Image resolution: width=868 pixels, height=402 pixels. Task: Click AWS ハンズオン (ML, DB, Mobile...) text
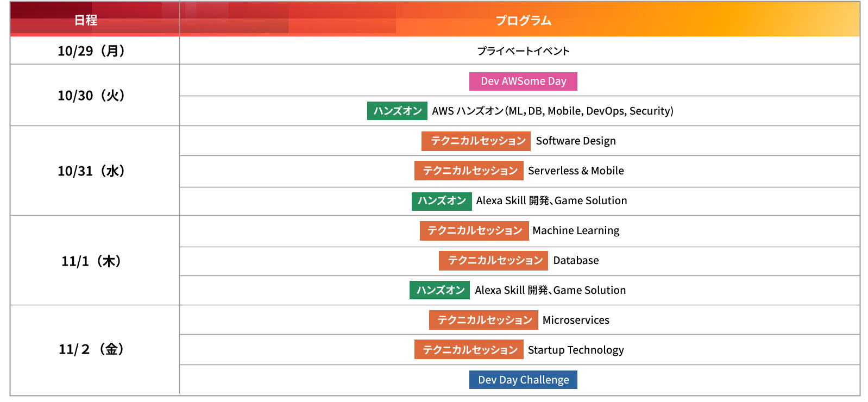[x=552, y=111]
